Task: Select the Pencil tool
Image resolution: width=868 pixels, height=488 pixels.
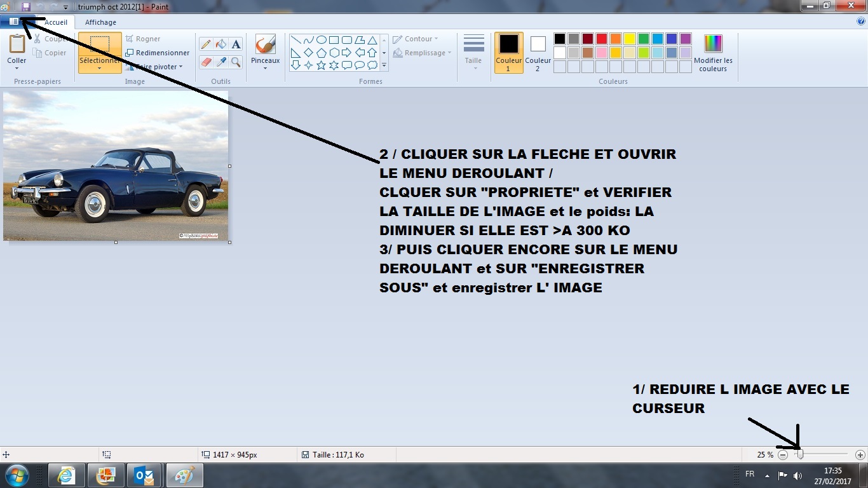Action: tap(205, 44)
